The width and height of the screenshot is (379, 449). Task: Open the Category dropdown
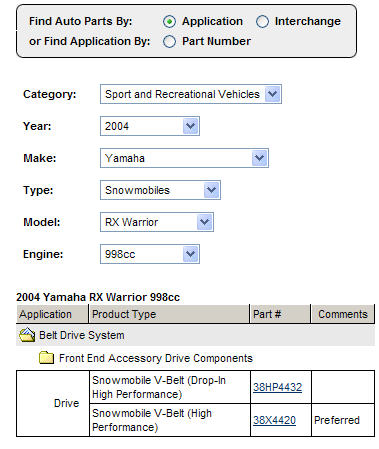(191, 94)
